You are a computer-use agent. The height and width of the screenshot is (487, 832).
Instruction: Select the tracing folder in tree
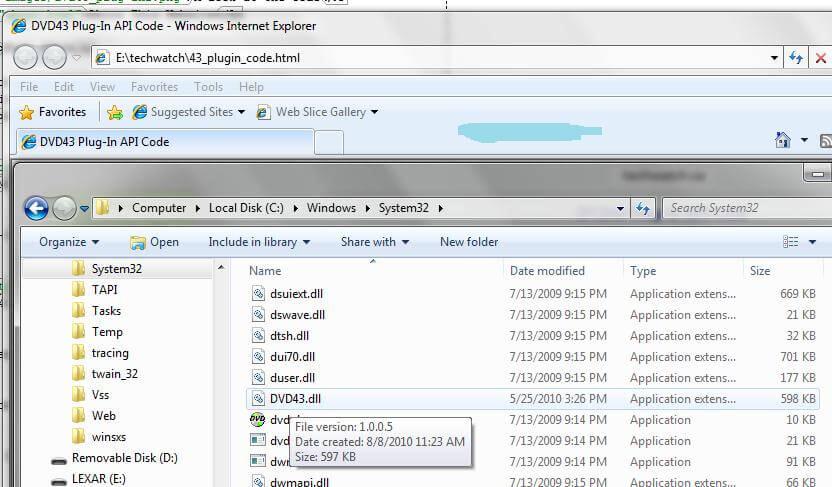[x=110, y=353]
